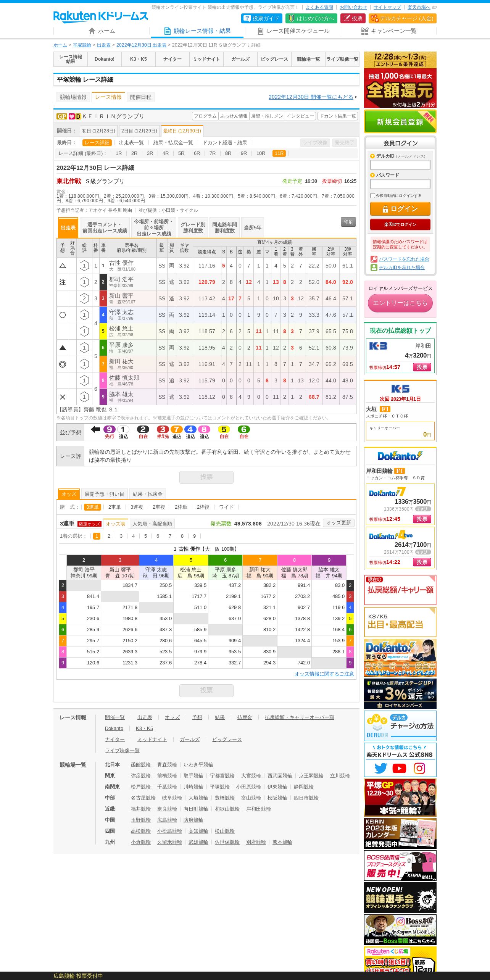490x980 pixels.
Task: Switch to 選手コメント・前回出走レース成績 tab
Action: click(105, 227)
